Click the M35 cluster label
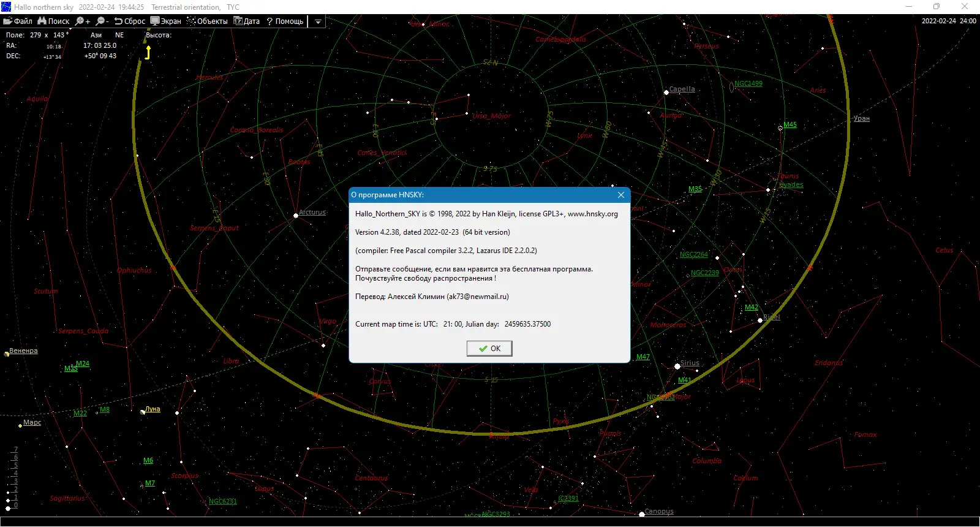 pyautogui.click(x=695, y=189)
